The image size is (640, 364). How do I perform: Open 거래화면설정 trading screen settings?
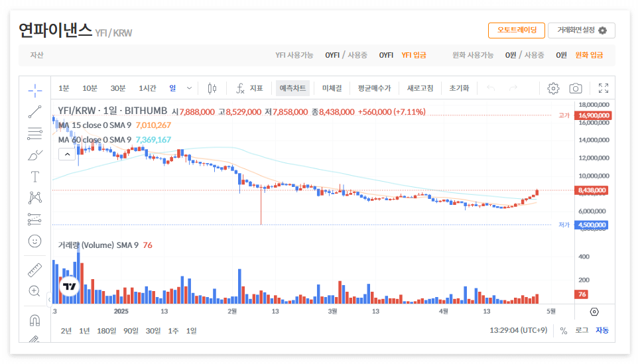tap(581, 30)
